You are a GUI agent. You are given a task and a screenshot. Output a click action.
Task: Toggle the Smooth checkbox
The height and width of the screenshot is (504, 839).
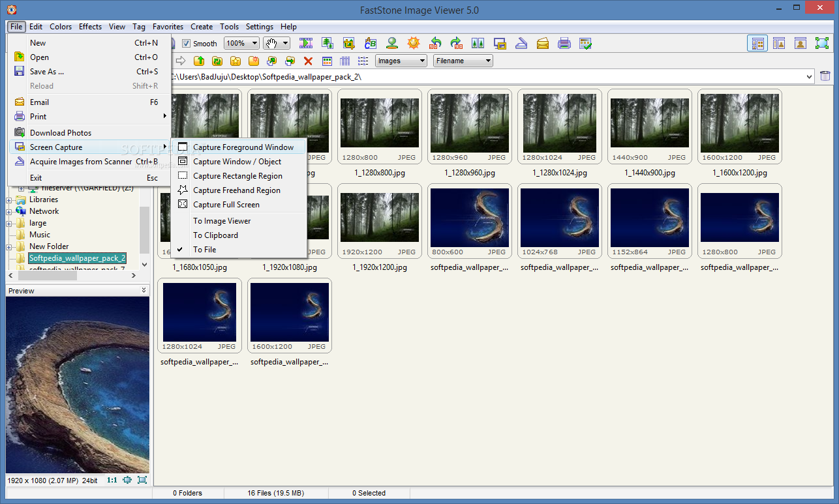[x=187, y=44]
